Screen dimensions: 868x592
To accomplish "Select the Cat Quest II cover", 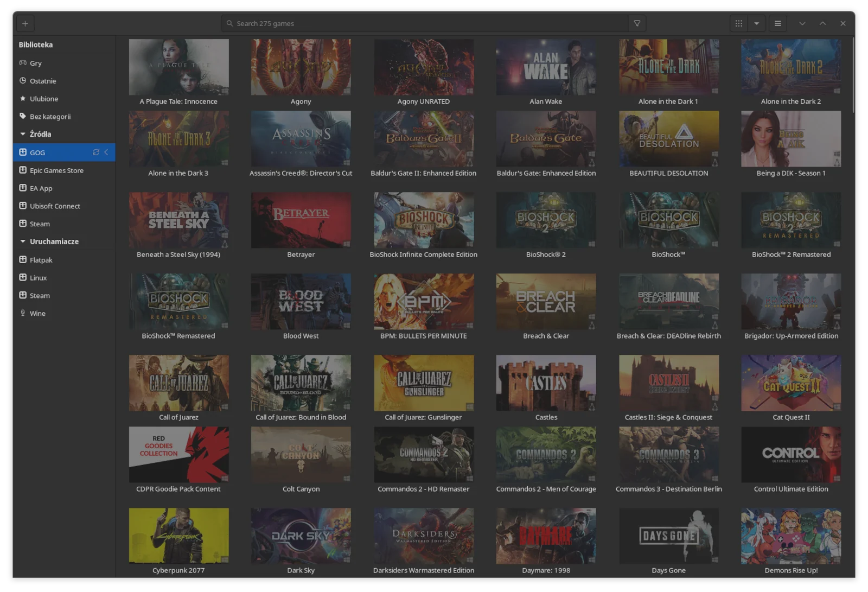I will point(791,383).
